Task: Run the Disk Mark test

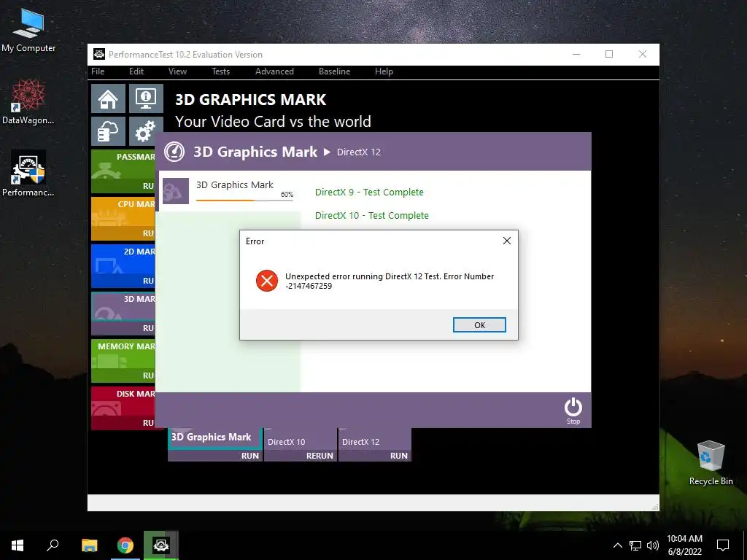Action: (x=148, y=423)
